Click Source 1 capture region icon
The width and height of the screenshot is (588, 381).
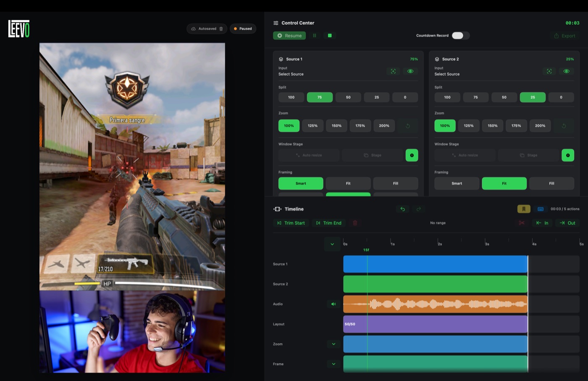click(x=393, y=71)
